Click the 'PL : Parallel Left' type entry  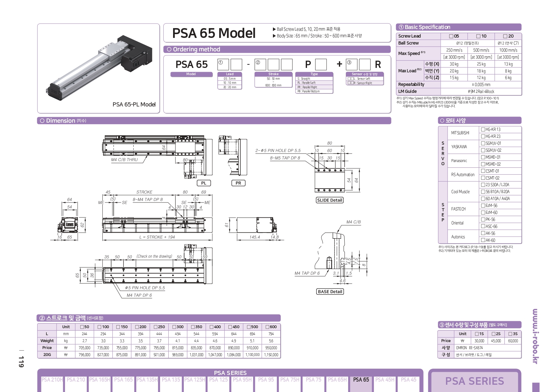314,83
